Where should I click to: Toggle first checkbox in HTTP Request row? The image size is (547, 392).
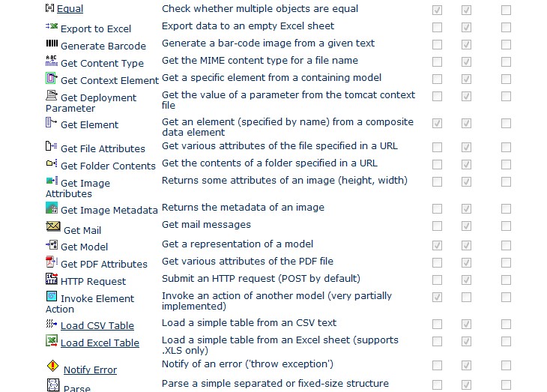[437, 280]
